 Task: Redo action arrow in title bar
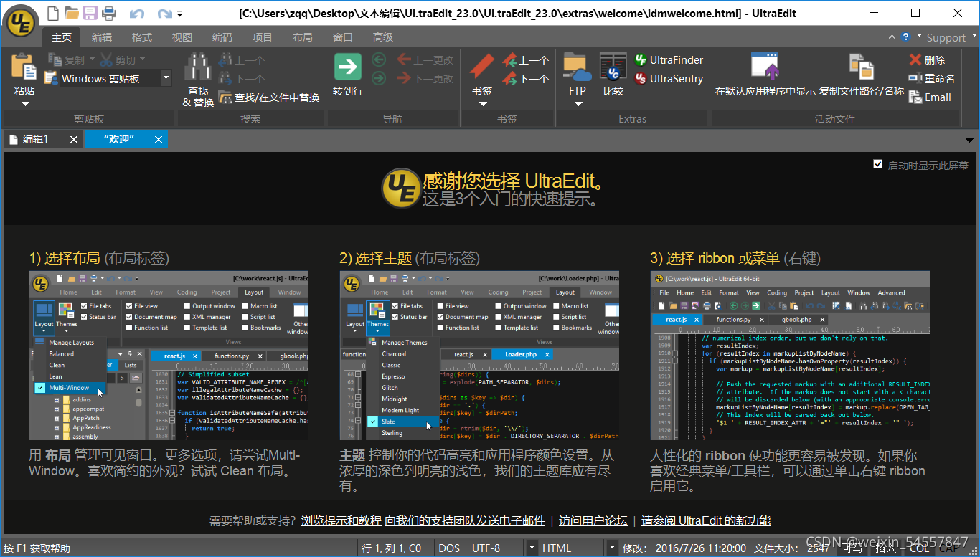[x=164, y=14]
